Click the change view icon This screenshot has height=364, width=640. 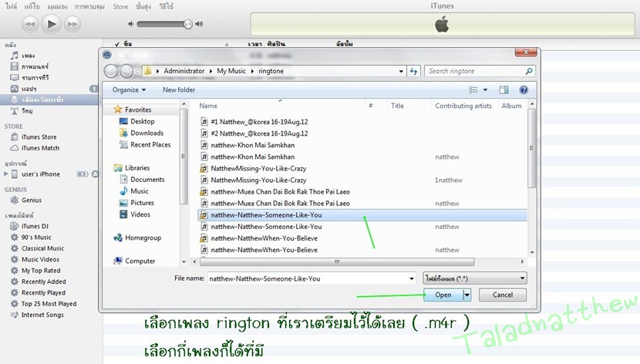click(x=473, y=89)
